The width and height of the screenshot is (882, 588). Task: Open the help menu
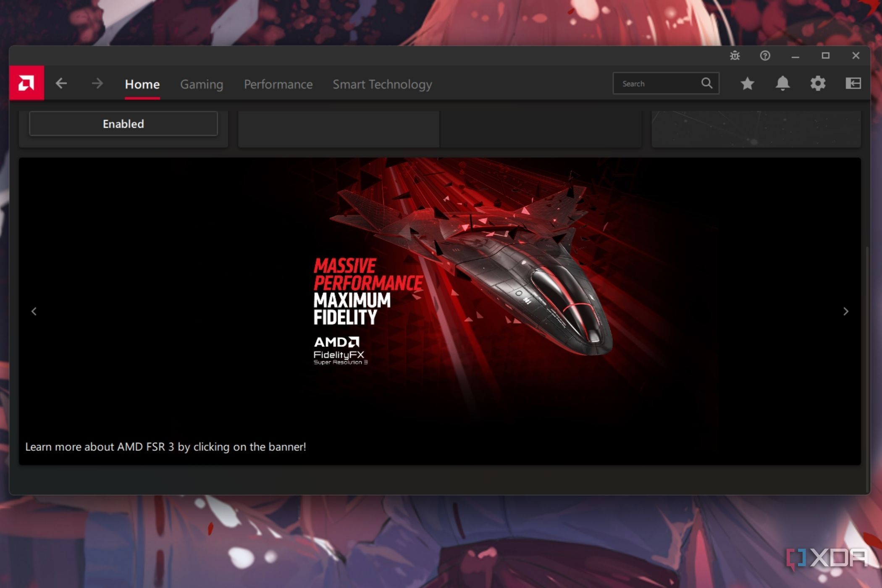tap(765, 55)
